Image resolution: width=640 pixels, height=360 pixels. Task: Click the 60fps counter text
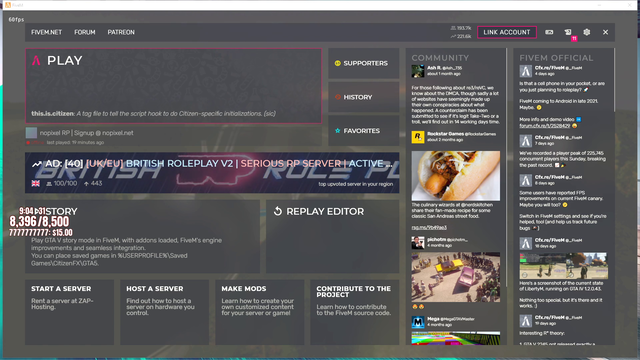pyautogui.click(x=16, y=20)
